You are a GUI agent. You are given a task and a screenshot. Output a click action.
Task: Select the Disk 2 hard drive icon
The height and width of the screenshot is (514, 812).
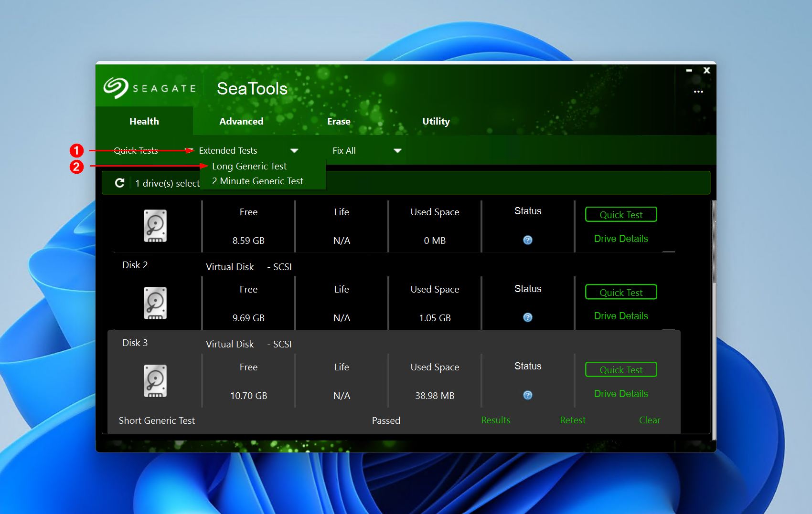[155, 303]
